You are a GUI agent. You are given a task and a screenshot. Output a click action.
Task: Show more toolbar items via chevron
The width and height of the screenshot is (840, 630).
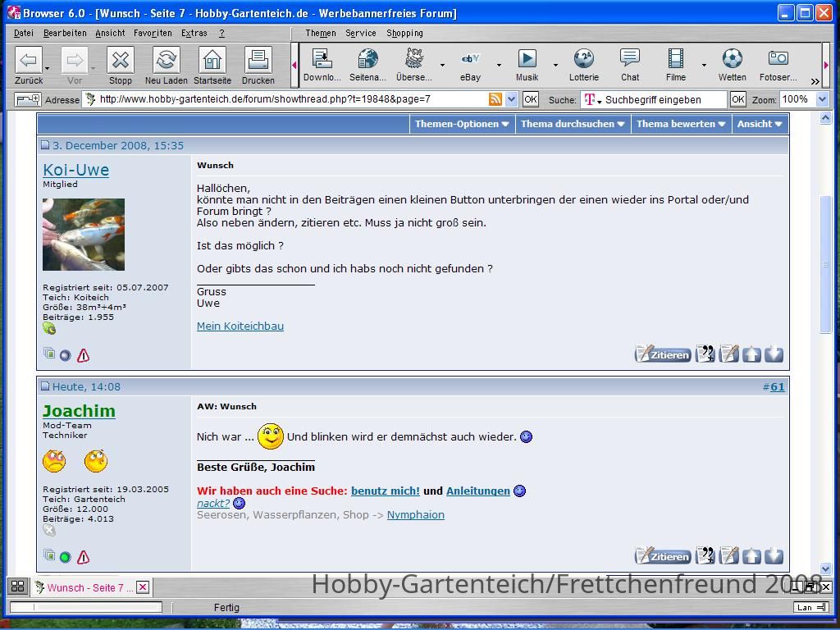pos(815,81)
